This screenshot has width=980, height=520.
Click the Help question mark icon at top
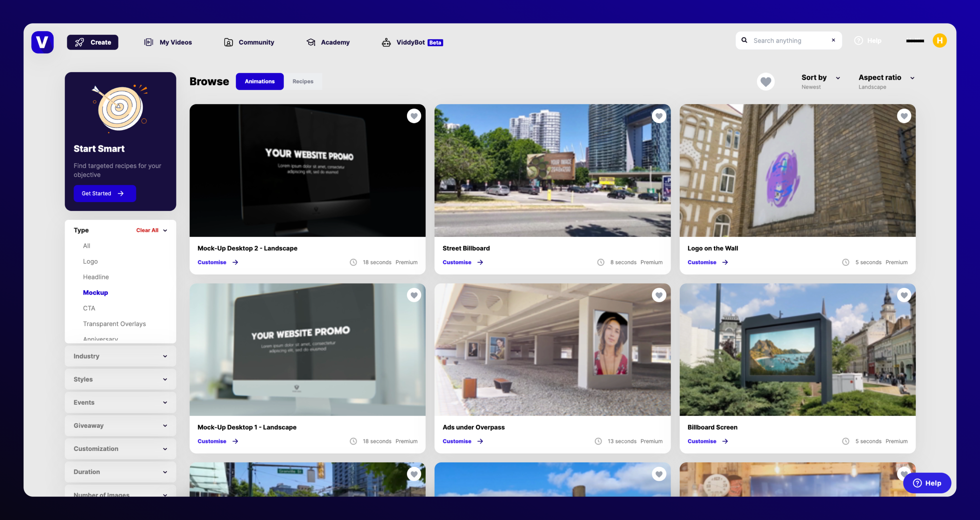pos(858,41)
